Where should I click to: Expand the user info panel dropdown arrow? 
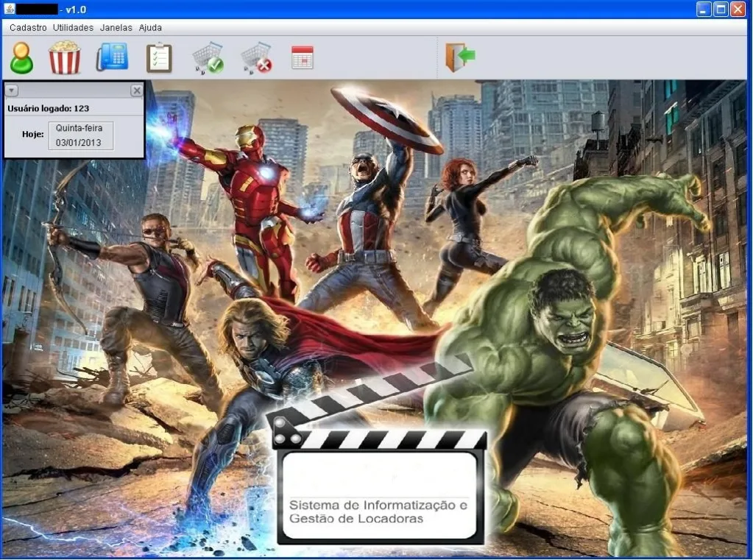(12, 91)
